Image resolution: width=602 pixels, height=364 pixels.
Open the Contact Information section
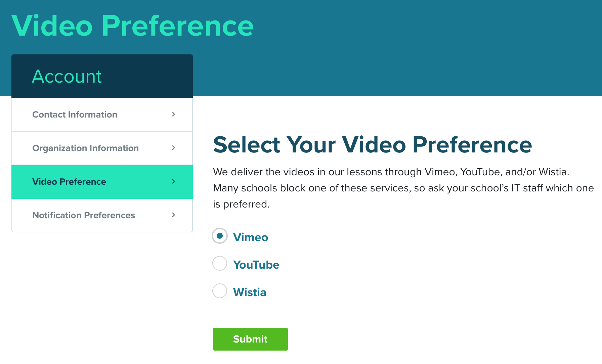point(75,114)
